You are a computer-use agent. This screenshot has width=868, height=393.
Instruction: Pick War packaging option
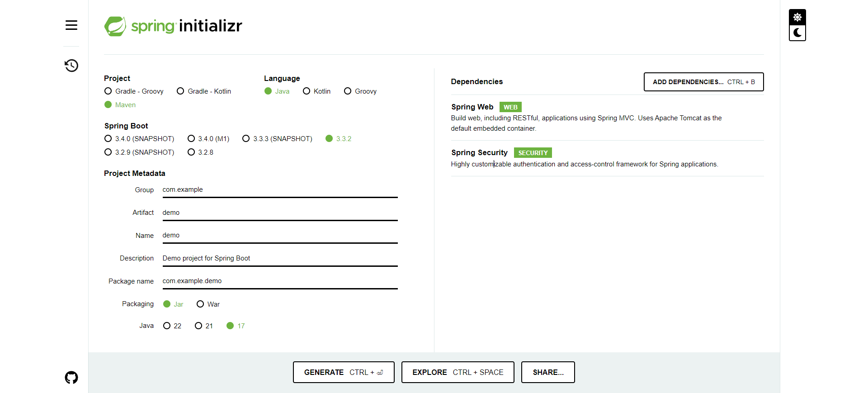coord(208,304)
